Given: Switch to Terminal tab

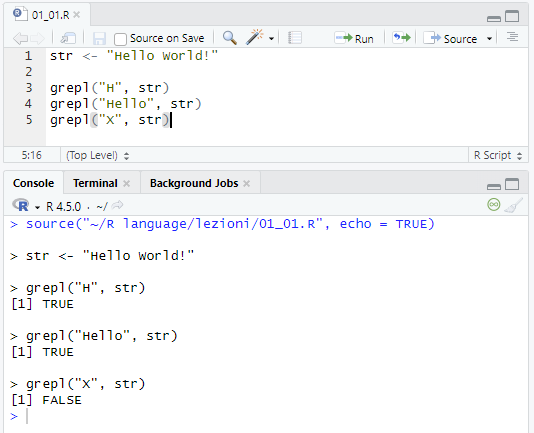Looking at the screenshot, I should 95,183.
